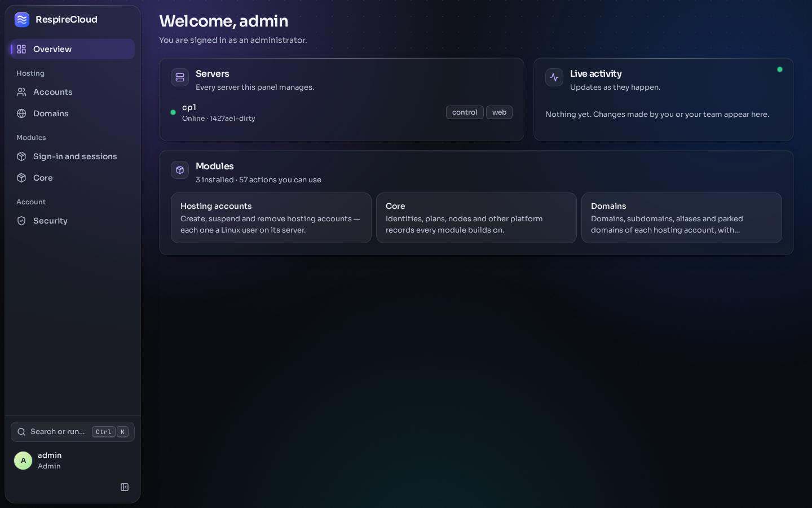Click the Core cube icon in sidebar
This screenshot has height=508, width=812.
click(x=21, y=178)
